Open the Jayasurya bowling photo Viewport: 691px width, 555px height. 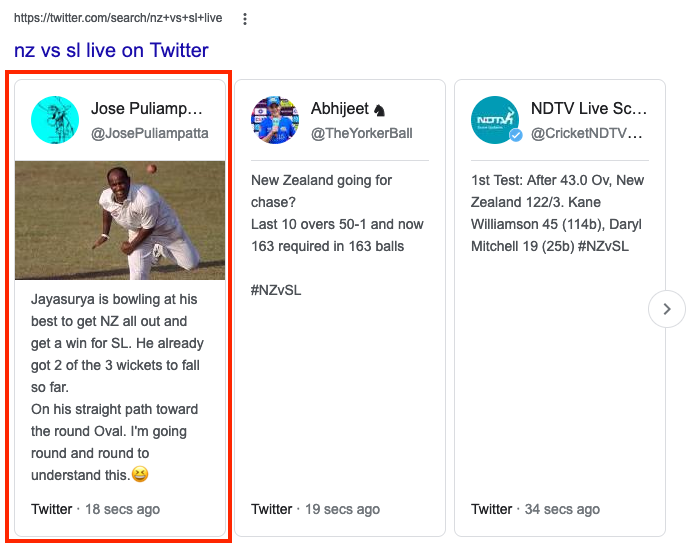pos(120,220)
